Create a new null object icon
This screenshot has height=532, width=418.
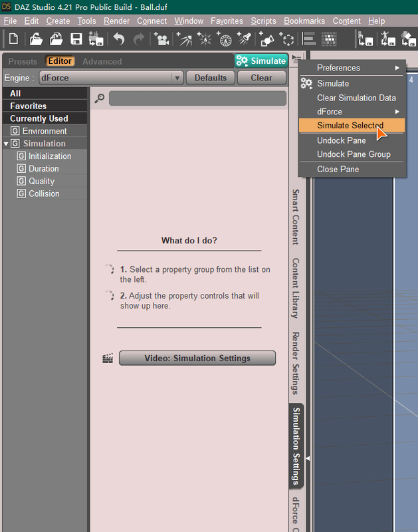point(287,39)
